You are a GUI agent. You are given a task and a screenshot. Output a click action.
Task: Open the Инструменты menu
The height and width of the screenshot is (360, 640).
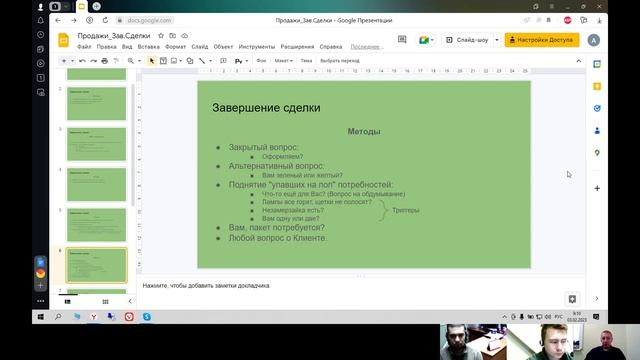coord(257,47)
